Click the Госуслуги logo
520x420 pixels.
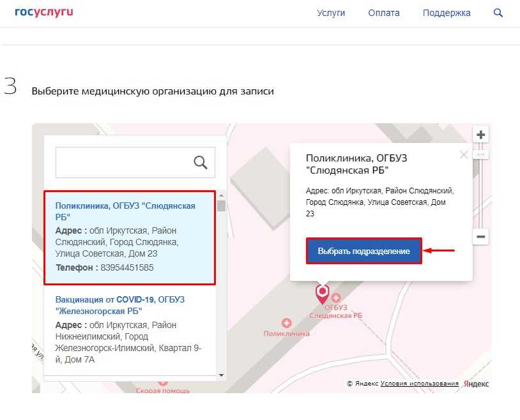pos(43,13)
